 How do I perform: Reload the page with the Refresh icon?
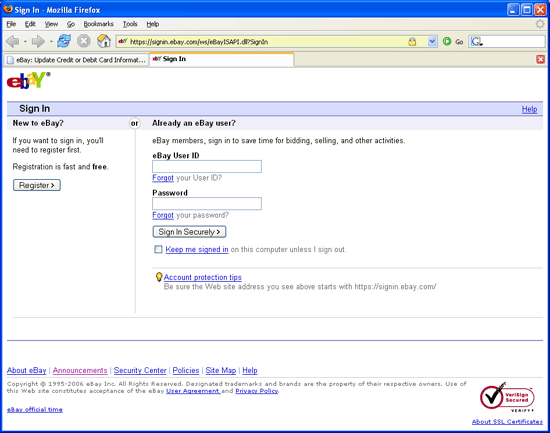pyautogui.click(x=64, y=41)
